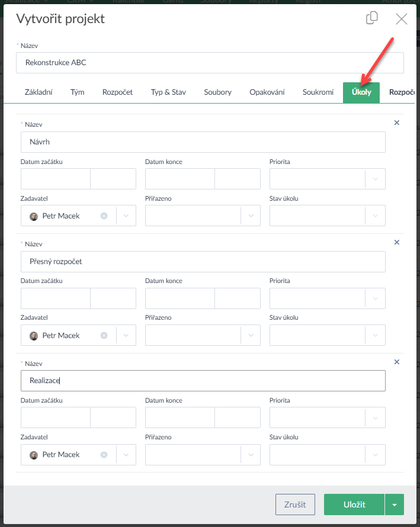Open the Soubory tab
420x527 pixels.
click(217, 92)
